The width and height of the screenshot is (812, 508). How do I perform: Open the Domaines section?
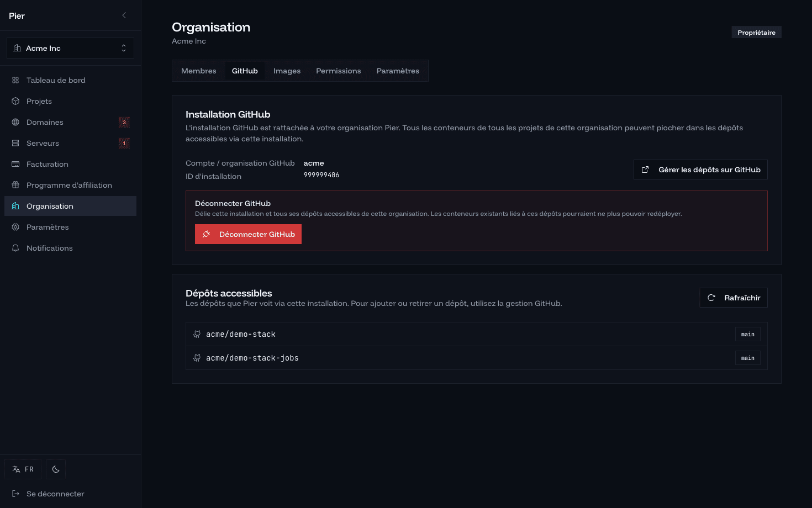[70, 122]
